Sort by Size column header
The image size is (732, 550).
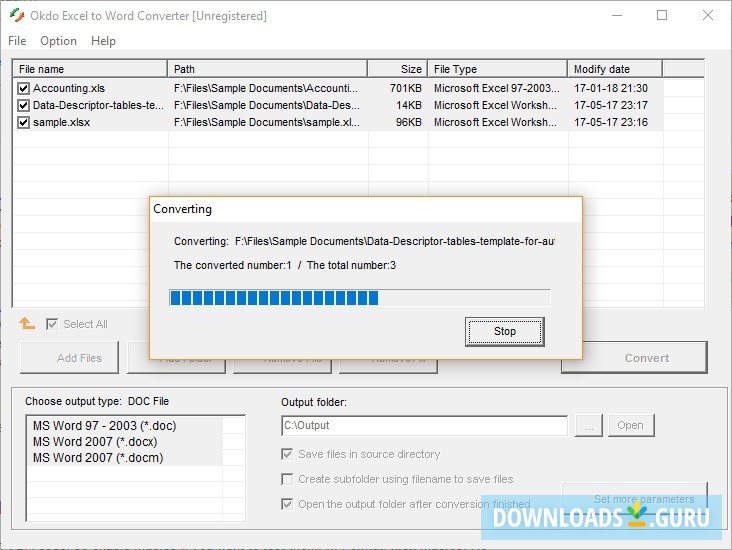point(398,69)
